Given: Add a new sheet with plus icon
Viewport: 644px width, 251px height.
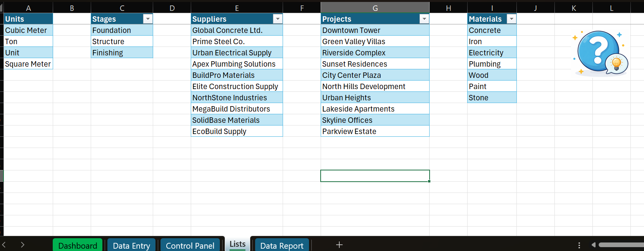Looking at the screenshot, I should [x=339, y=245].
